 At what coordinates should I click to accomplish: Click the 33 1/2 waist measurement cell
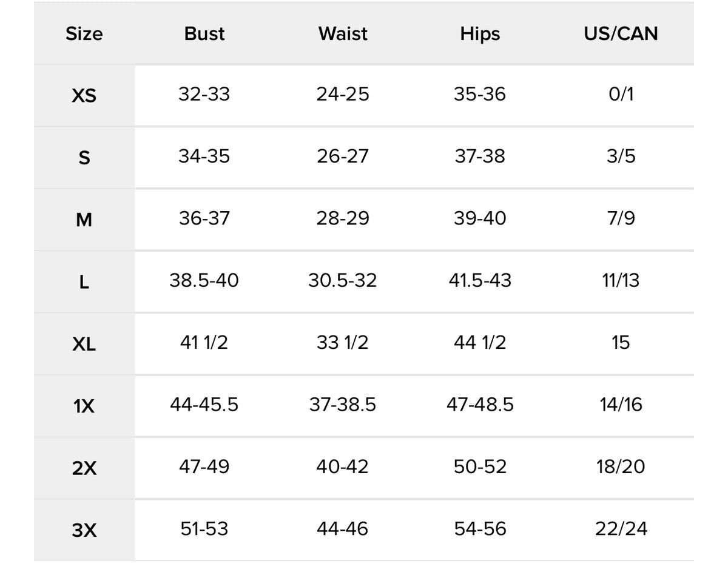tap(342, 343)
